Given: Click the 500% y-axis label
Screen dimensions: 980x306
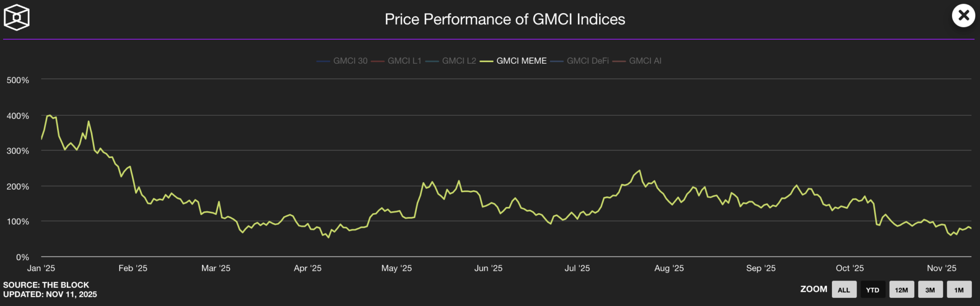Looking at the screenshot, I should 18,80.
